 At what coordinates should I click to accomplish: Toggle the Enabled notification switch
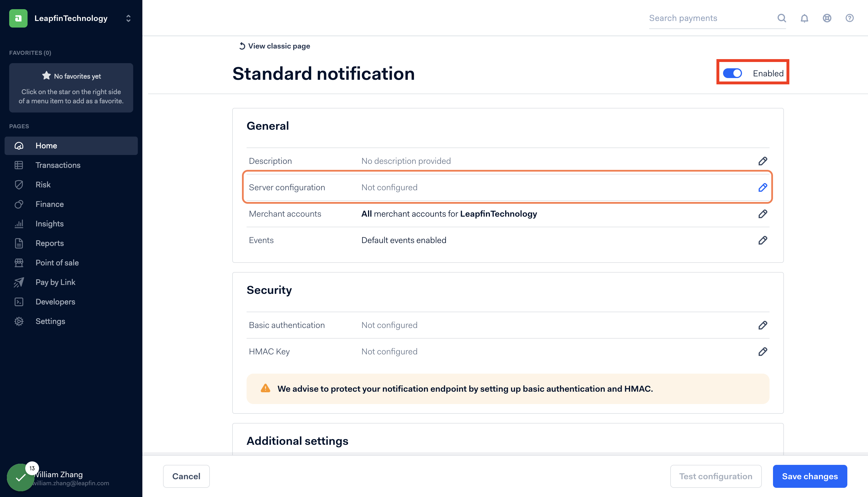coord(732,73)
